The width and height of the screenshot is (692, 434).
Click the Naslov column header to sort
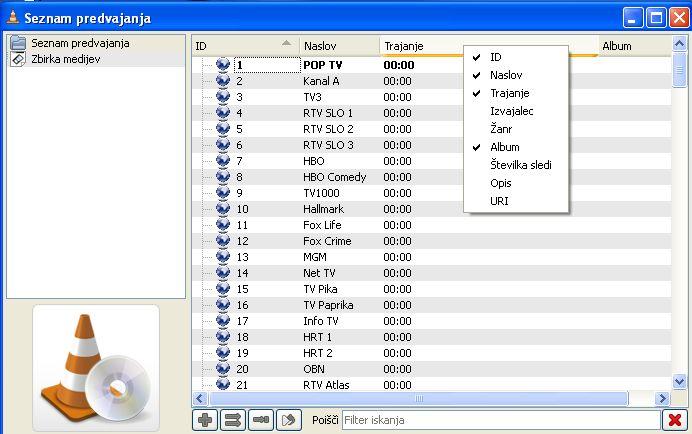pyautogui.click(x=338, y=46)
